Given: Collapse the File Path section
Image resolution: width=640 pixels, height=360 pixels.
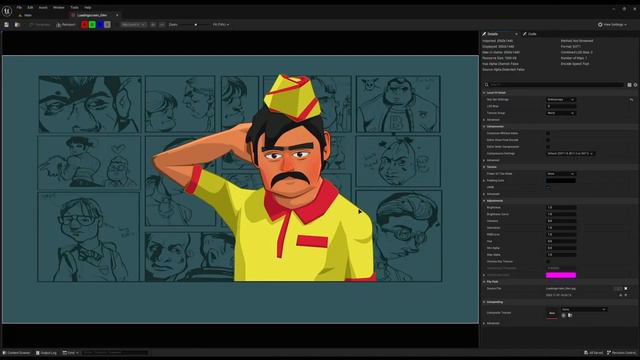Looking at the screenshot, I should point(484,282).
